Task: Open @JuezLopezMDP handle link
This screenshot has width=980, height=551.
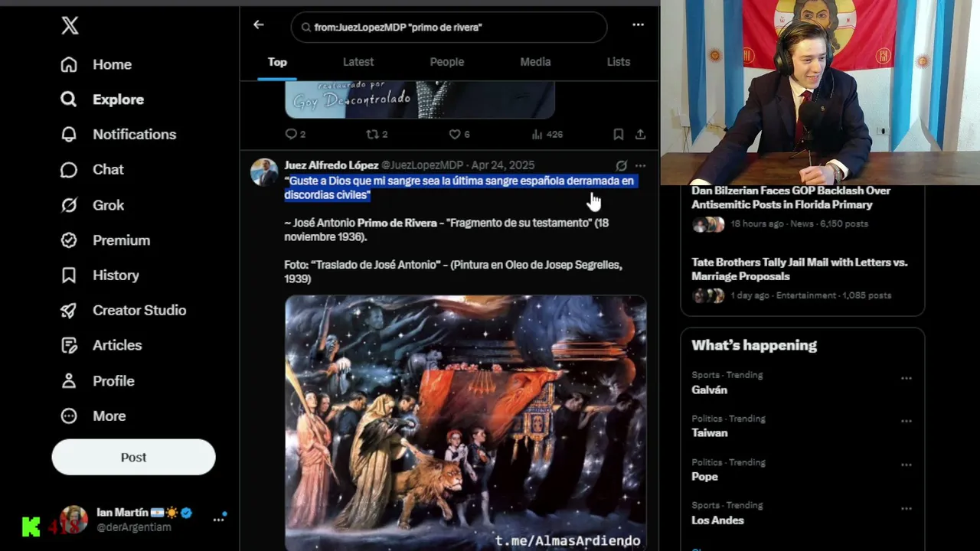Action: pyautogui.click(x=423, y=165)
